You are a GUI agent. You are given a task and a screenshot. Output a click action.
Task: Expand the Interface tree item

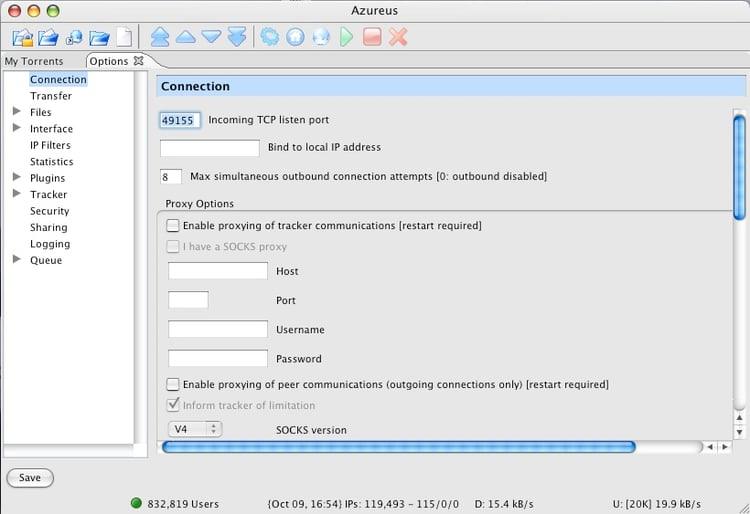[17, 128]
